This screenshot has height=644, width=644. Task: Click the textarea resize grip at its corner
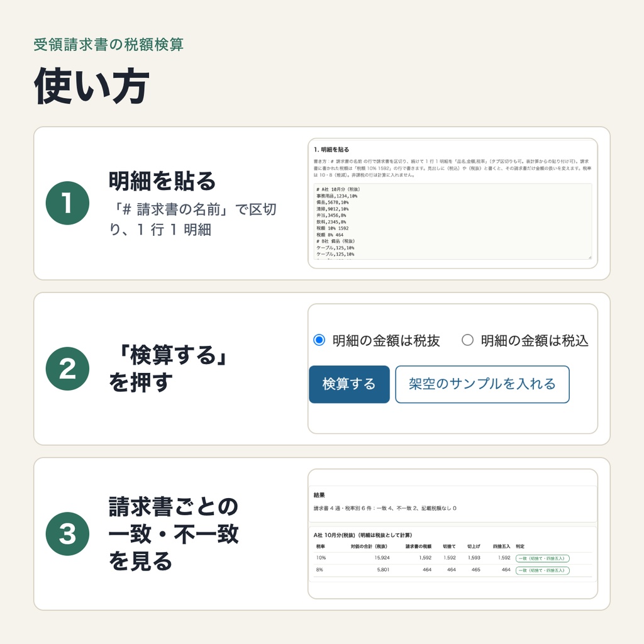tap(589, 257)
